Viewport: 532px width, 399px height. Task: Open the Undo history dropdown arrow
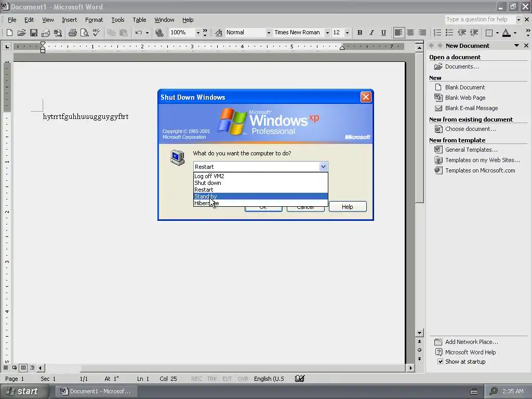(x=147, y=33)
